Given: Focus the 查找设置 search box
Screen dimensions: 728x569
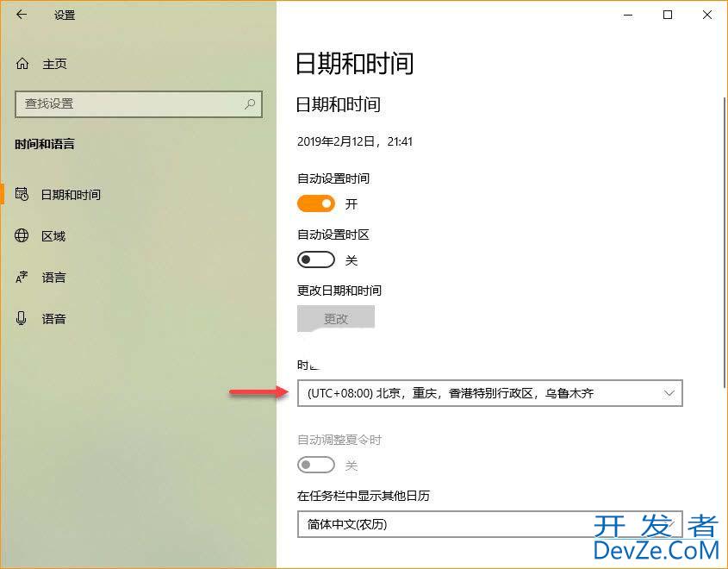Looking at the screenshot, I should tap(139, 104).
